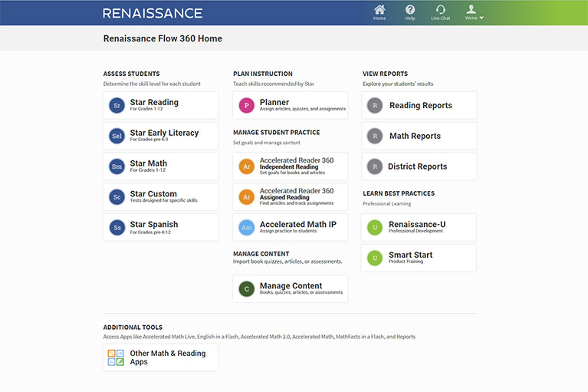View Reading Reports

419,105
